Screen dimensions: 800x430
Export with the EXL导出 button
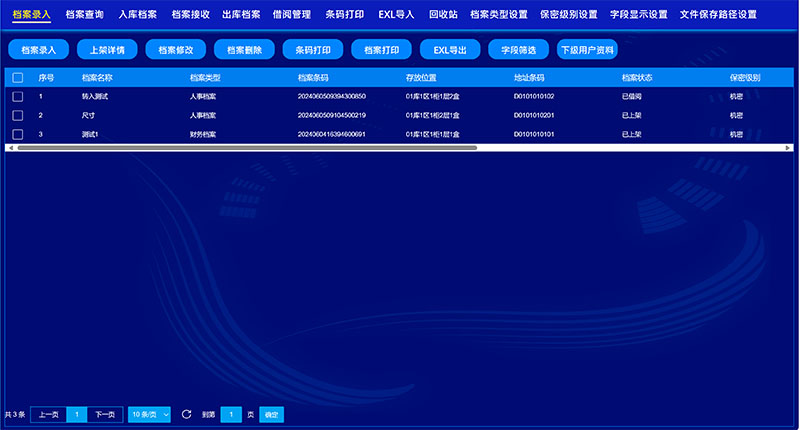click(450, 49)
